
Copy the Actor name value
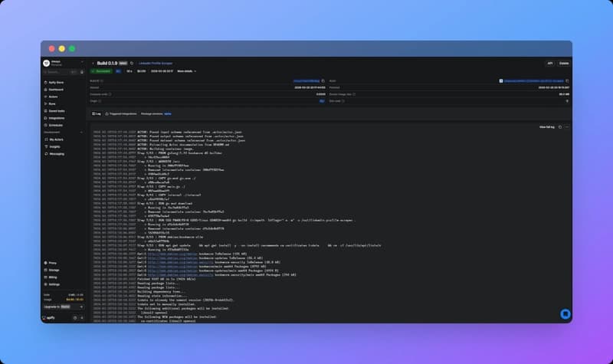tap(567, 81)
